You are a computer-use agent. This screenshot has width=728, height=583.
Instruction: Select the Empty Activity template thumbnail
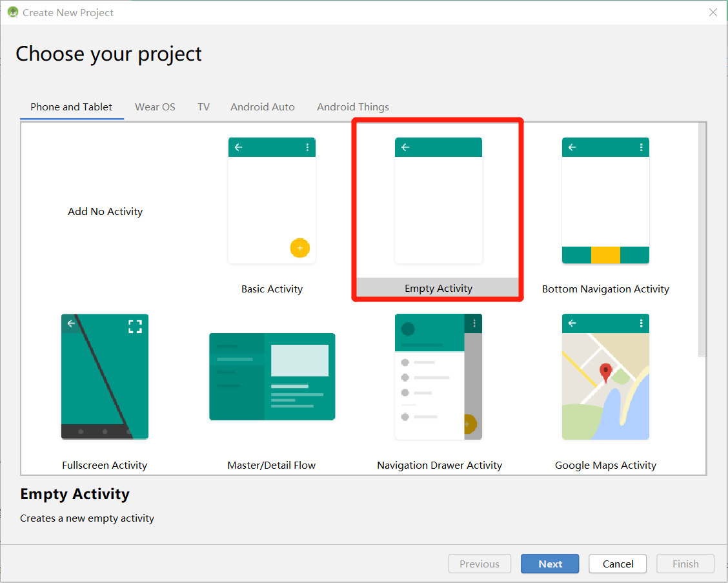[x=438, y=201]
